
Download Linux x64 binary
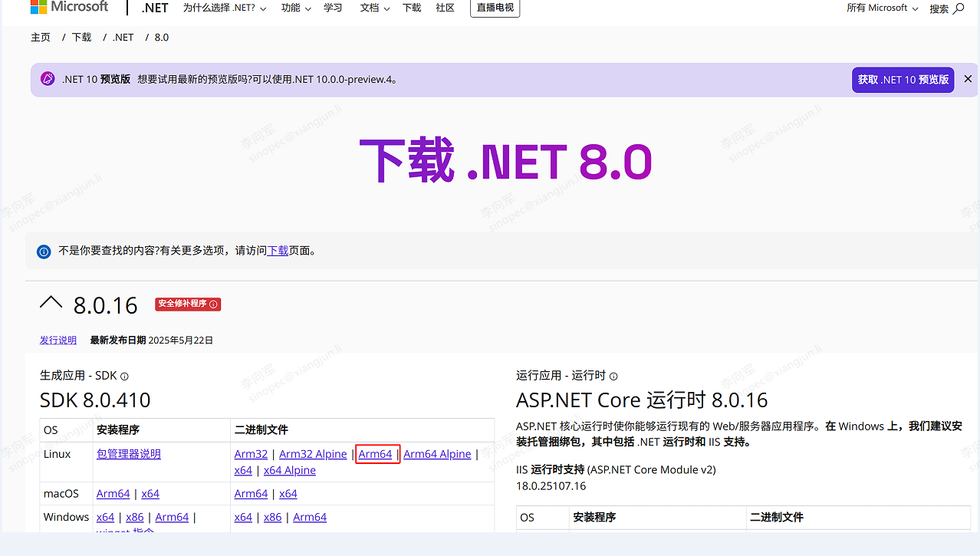pyautogui.click(x=243, y=470)
